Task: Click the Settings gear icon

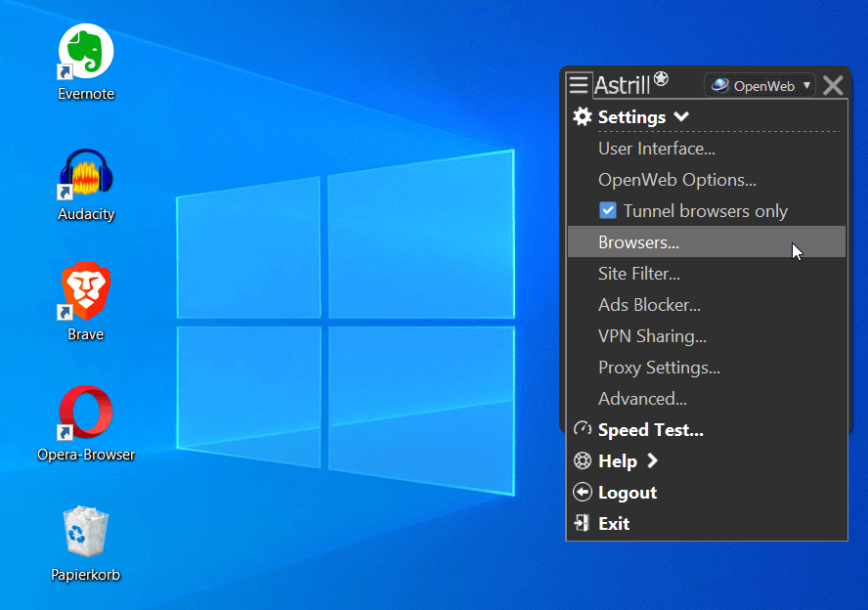Action: pyautogui.click(x=583, y=116)
